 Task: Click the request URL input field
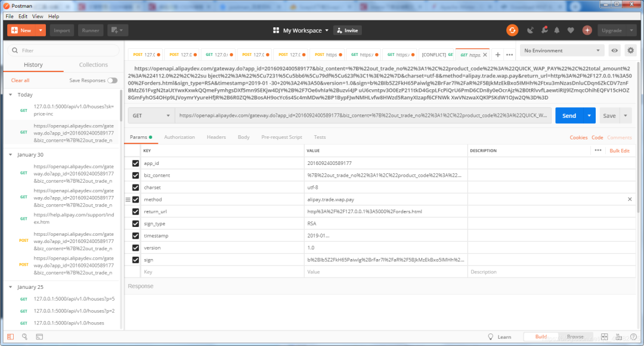pos(363,116)
